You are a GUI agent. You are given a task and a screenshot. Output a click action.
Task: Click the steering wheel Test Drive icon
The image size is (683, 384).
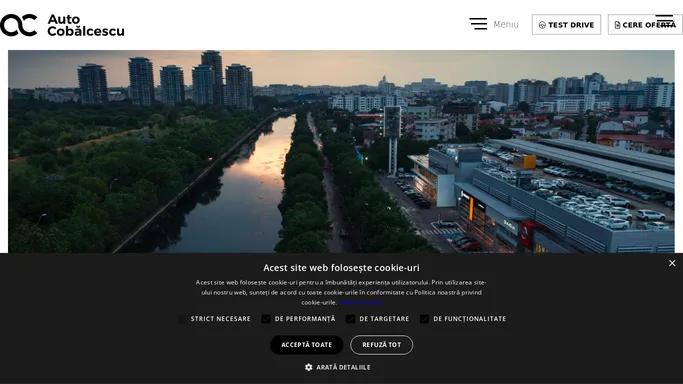pyautogui.click(x=542, y=25)
